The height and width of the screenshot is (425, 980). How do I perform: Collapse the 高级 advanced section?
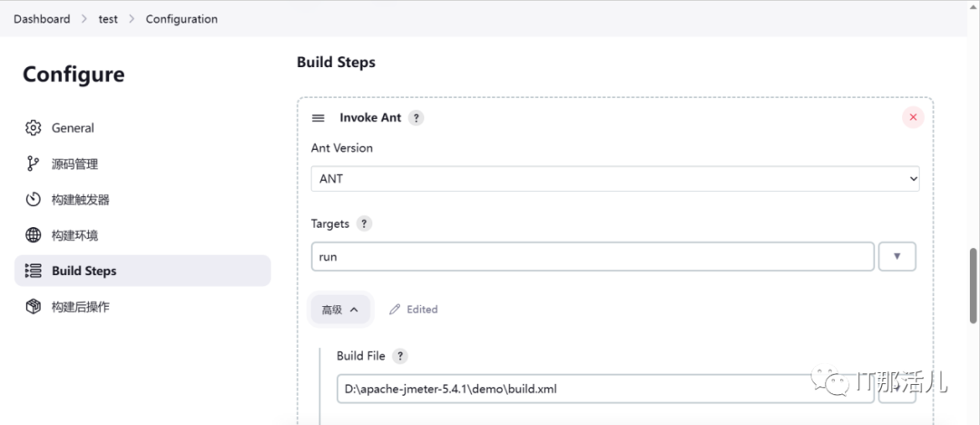coord(340,309)
